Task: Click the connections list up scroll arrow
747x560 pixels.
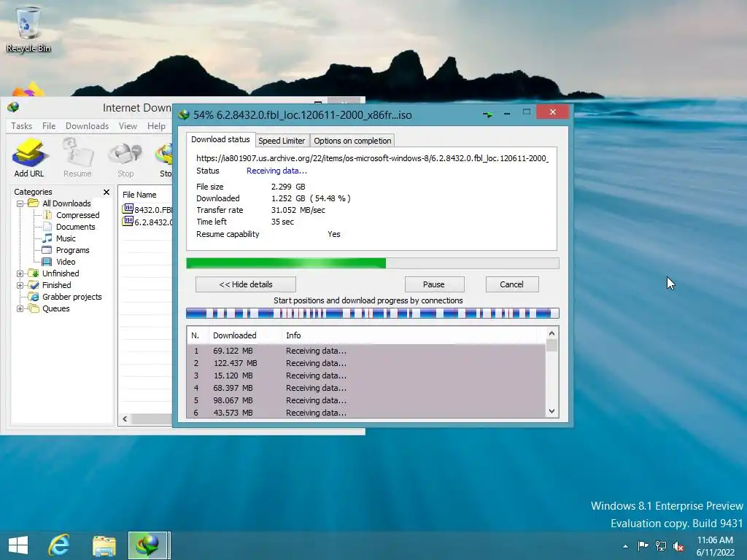Action: (551, 333)
